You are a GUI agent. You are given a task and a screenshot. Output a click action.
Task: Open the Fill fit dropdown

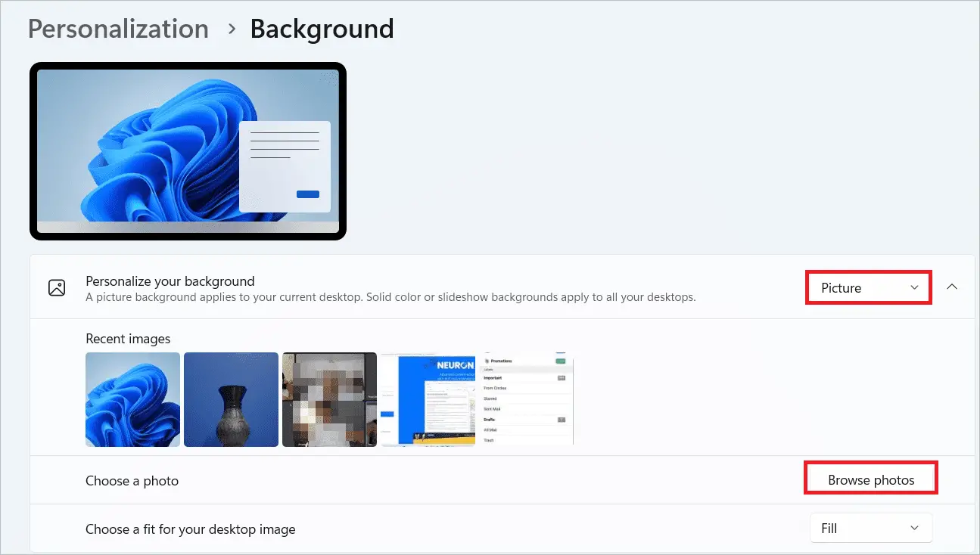[871, 529]
